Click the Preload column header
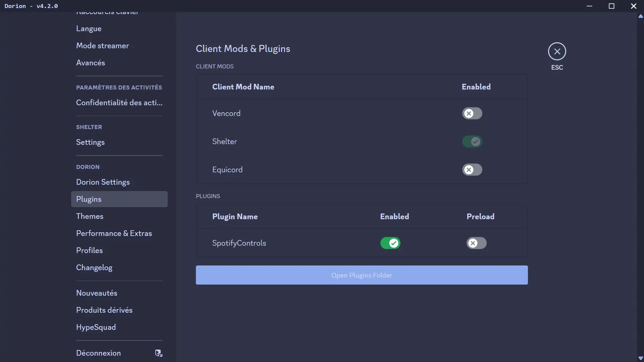The height and width of the screenshot is (362, 644). click(x=480, y=217)
